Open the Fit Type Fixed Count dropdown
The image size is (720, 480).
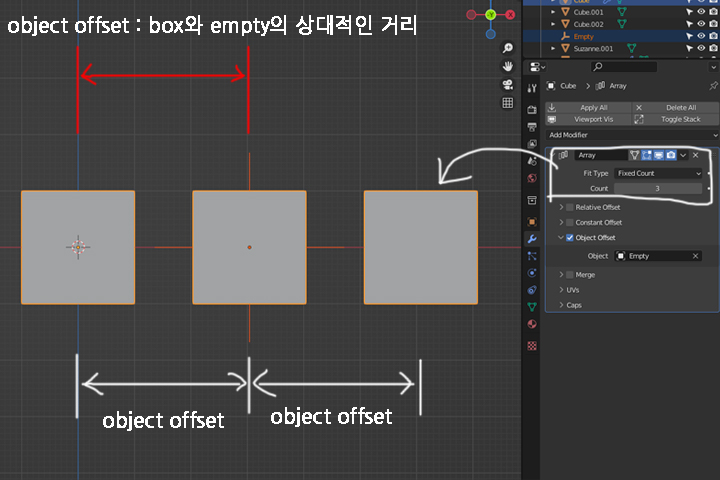658,173
